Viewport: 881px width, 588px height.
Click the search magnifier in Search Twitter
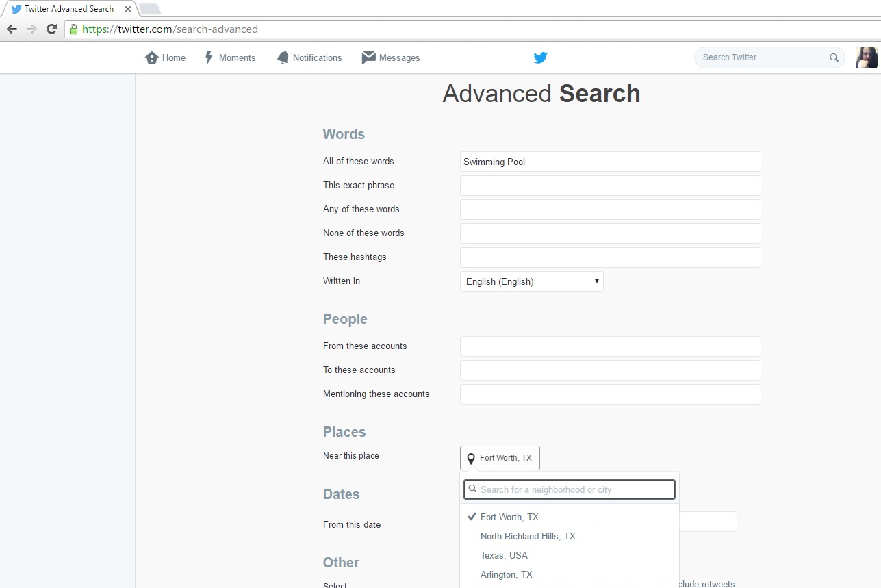coord(834,57)
